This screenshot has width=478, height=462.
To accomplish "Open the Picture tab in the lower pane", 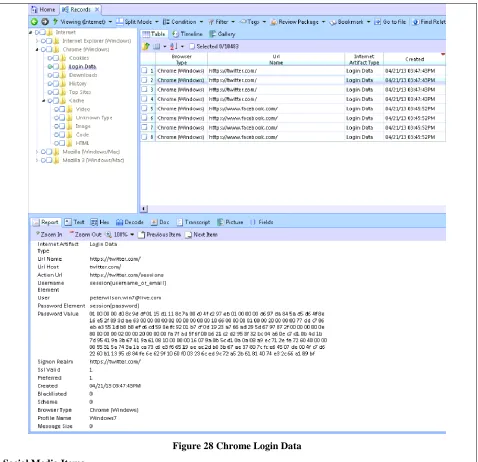I will 230,222.
